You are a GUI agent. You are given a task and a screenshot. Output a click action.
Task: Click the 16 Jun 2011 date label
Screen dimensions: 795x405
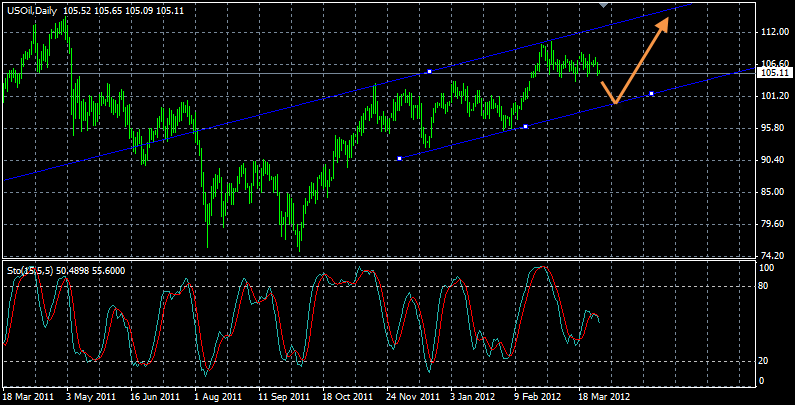click(x=154, y=396)
